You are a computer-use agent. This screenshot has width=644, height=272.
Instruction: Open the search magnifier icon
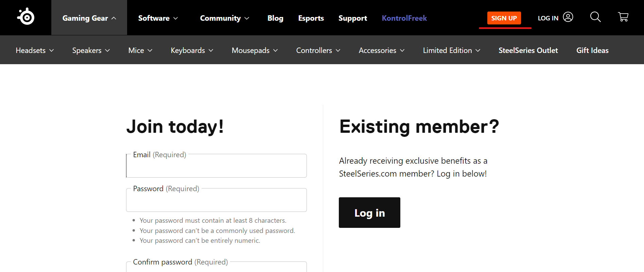(595, 17)
